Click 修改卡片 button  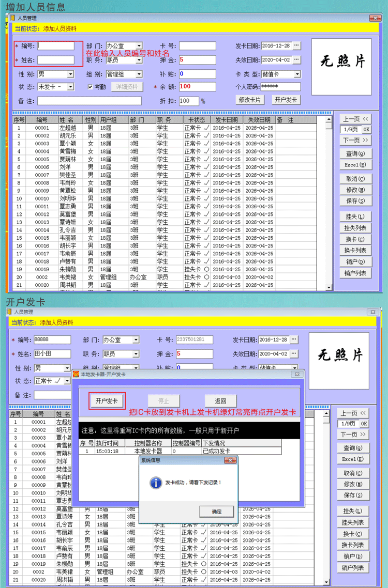[249, 100]
